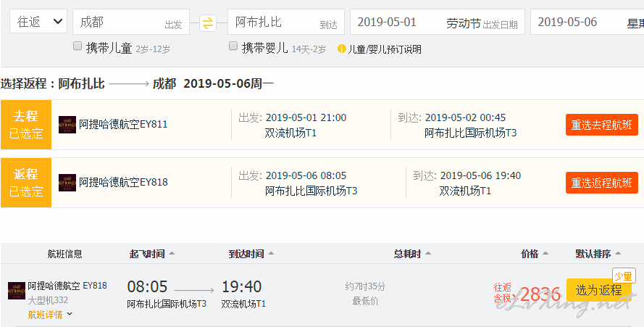
Task: Click Etihad logo in EY818 results listing
Action: [x=17, y=291]
